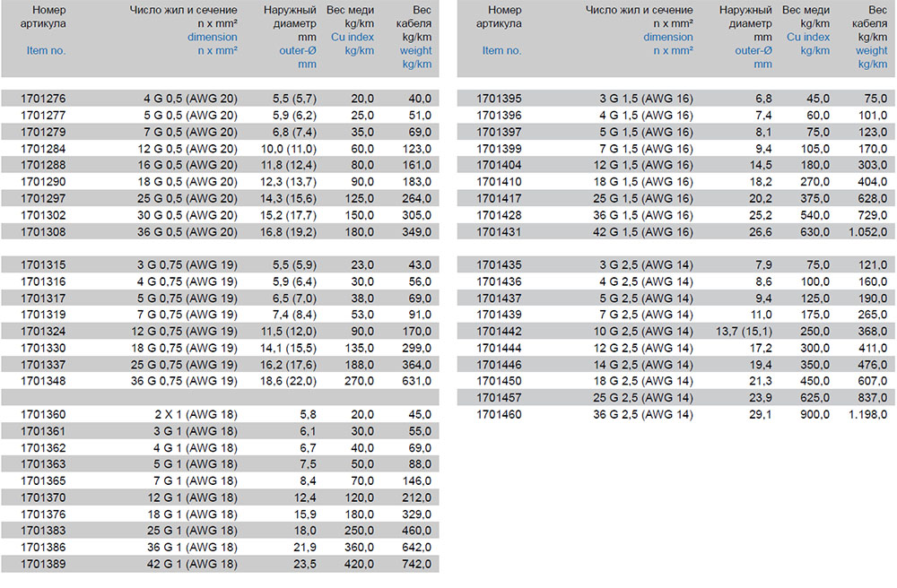This screenshot has height=588, width=897.
Task: Select item number 1701431
Action: pos(500,232)
